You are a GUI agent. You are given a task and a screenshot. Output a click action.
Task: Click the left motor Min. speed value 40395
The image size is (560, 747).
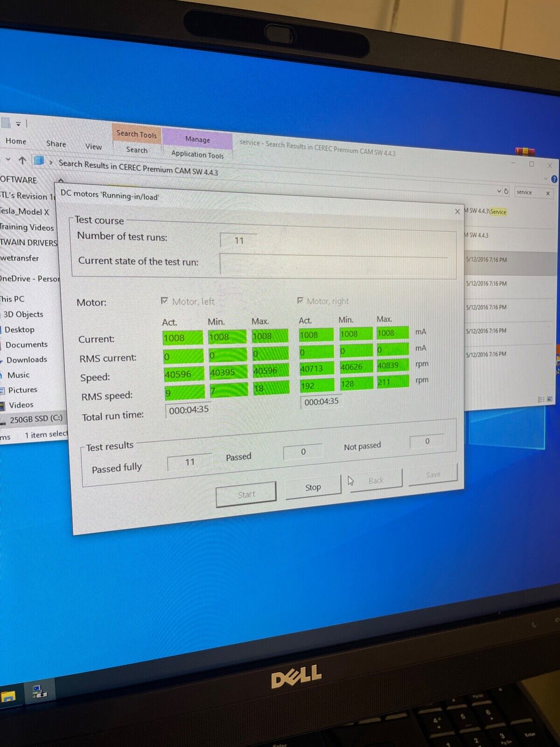[228, 372]
